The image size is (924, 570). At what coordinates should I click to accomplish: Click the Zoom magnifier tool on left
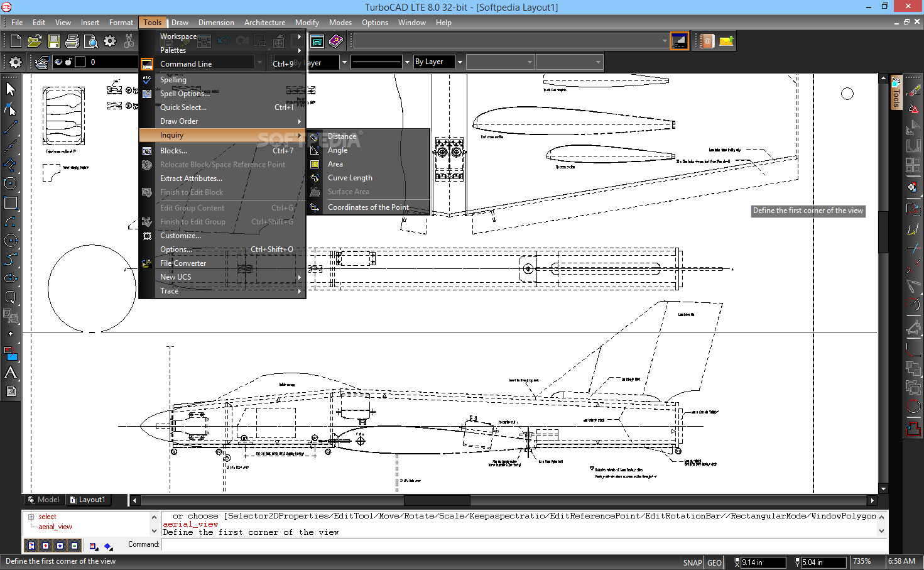[11, 297]
